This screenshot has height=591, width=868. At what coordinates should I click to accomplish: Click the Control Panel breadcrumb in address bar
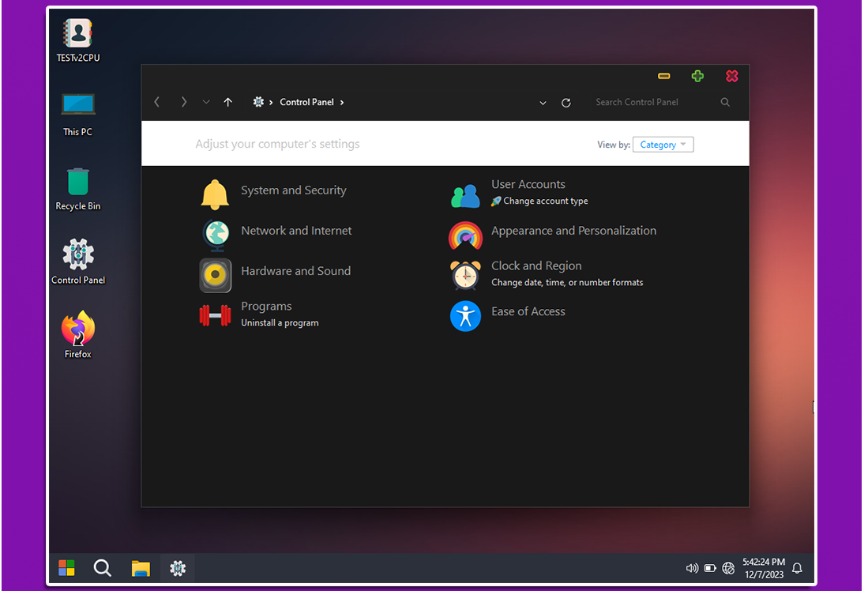click(x=306, y=102)
